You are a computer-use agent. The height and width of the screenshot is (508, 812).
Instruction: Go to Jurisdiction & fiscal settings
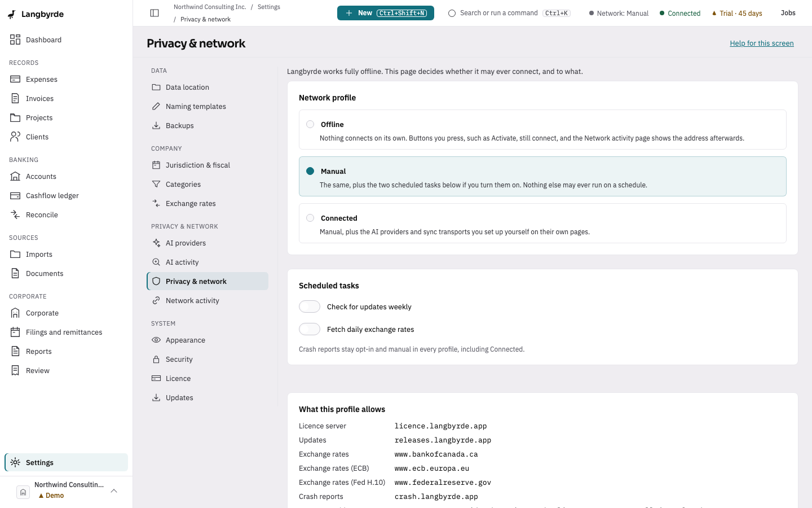coord(208,165)
